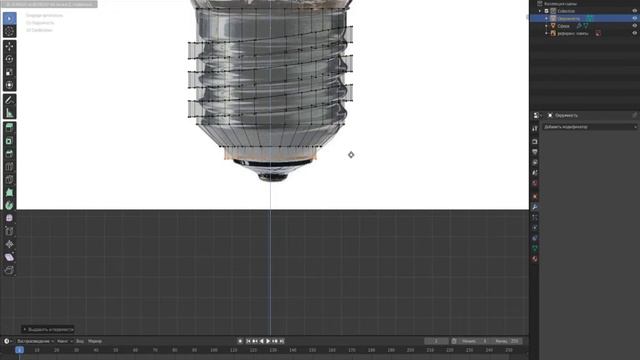Toggle the pin icon in properties header
The image size is (640, 360).
[x=635, y=116]
